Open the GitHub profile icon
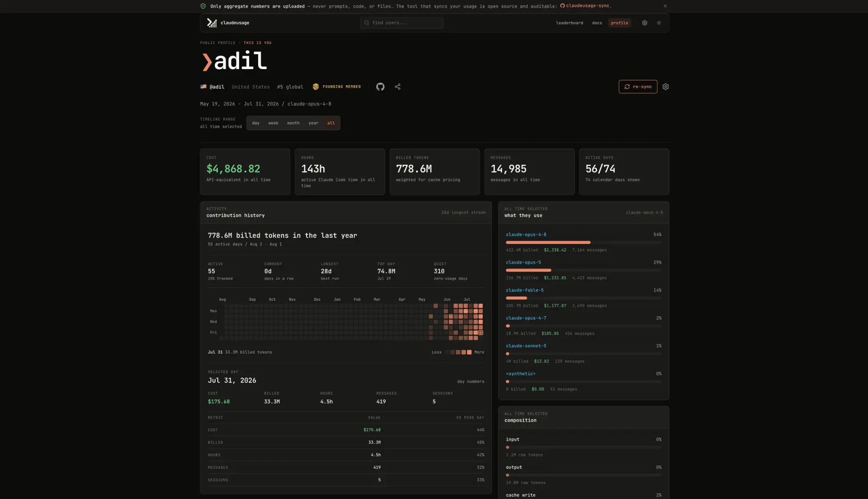The image size is (868, 499). [380, 87]
